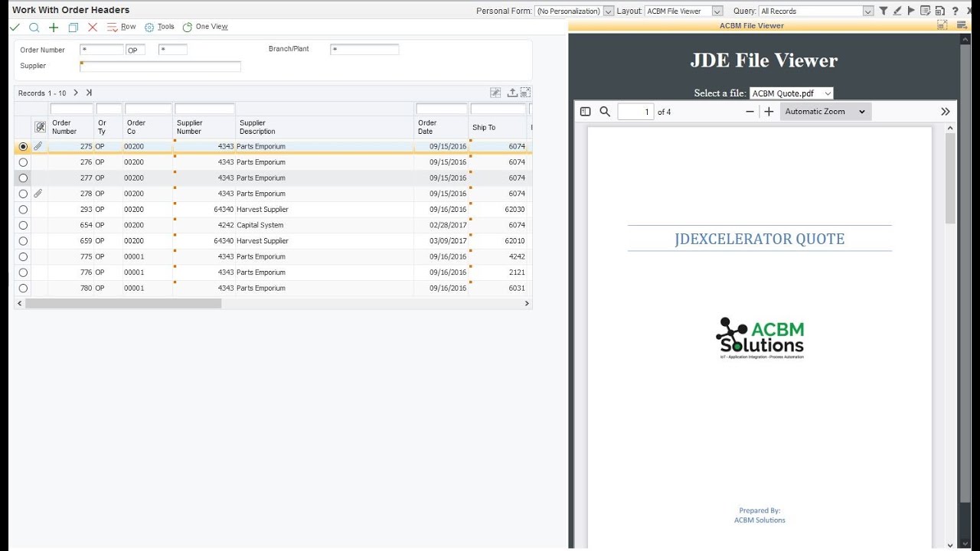
Task: Select radio button for order 276
Action: (23, 162)
